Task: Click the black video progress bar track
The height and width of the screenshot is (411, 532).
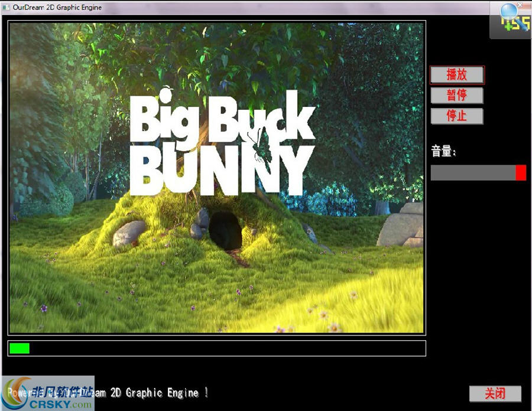Action: (x=217, y=348)
